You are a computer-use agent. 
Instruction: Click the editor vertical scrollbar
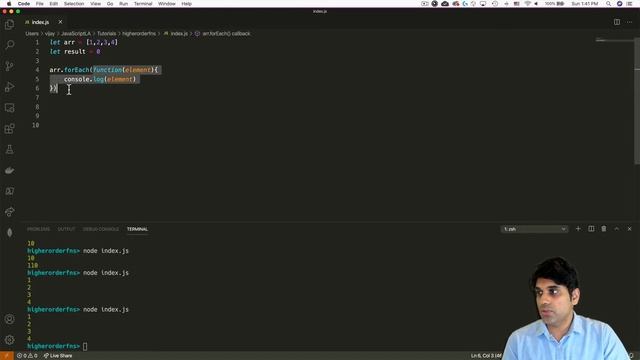pyautogui.click(x=637, y=100)
